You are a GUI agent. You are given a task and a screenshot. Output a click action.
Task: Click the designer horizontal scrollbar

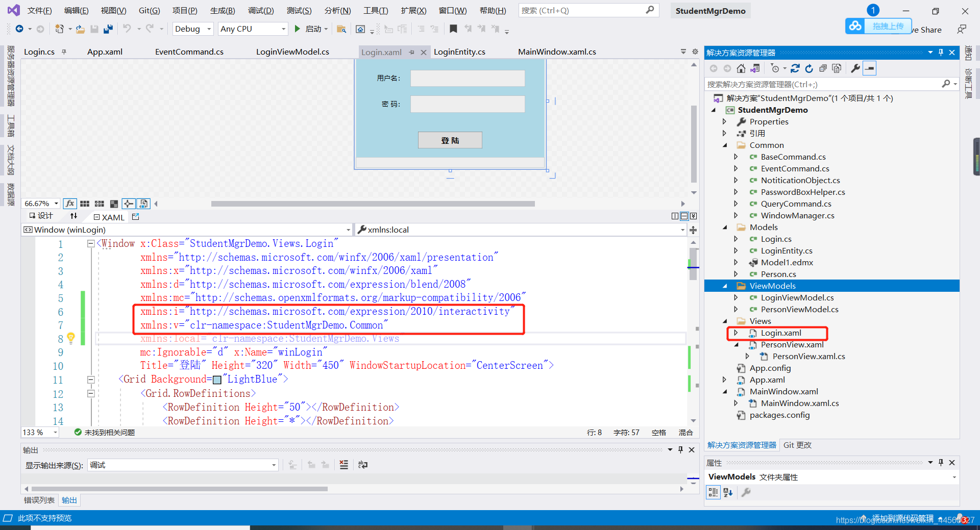point(373,204)
